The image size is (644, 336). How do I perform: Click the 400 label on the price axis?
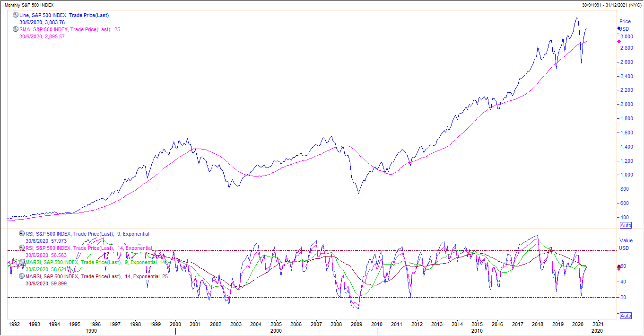pyautogui.click(x=625, y=217)
